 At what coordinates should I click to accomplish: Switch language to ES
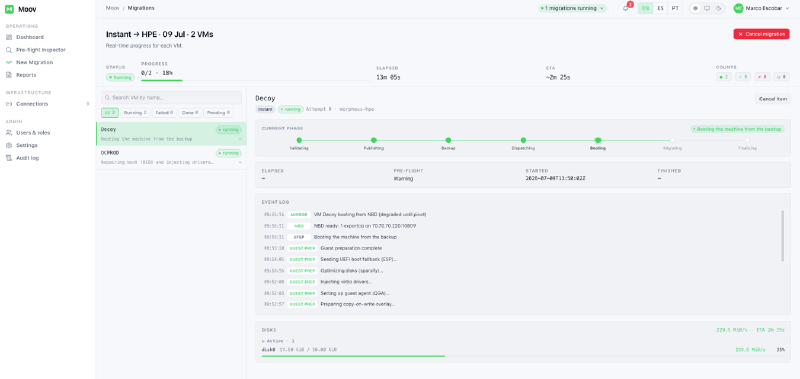(x=660, y=9)
